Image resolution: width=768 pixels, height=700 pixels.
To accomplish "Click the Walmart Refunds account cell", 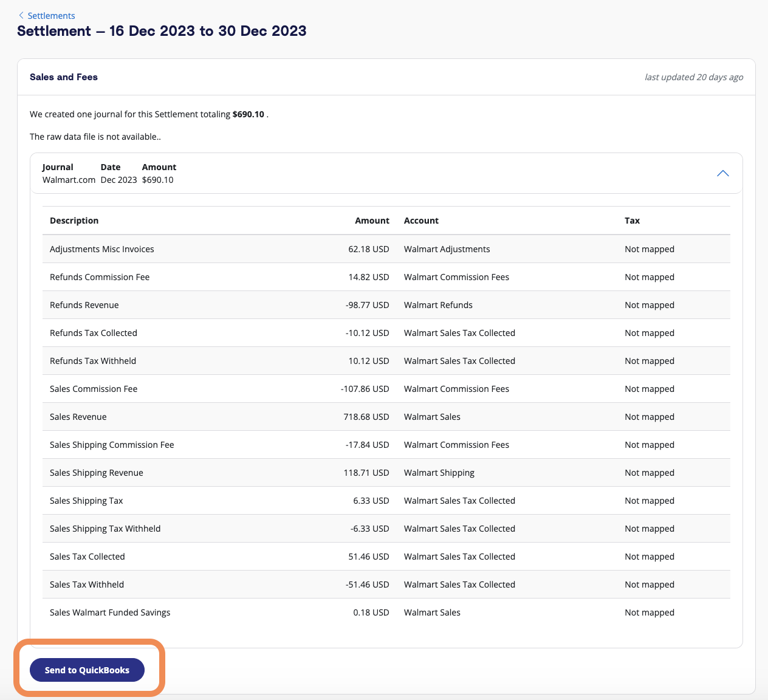I will (x=438, y=305).
